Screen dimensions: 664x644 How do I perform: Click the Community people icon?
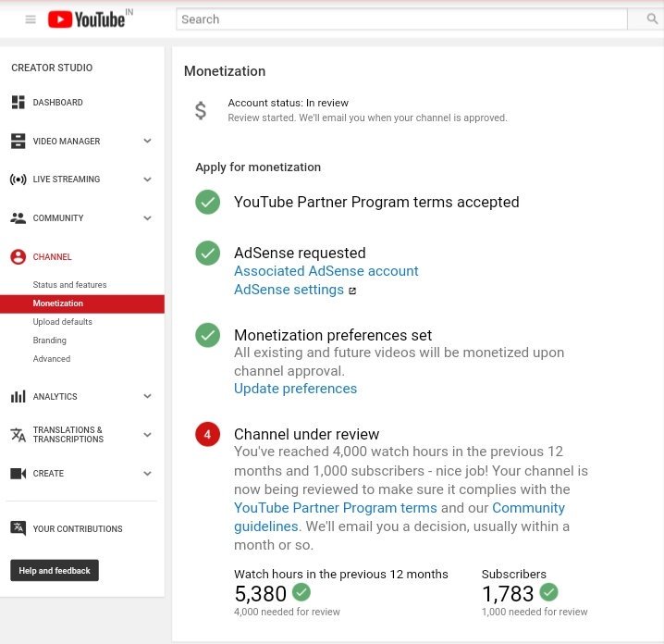[x=18, y=218]
